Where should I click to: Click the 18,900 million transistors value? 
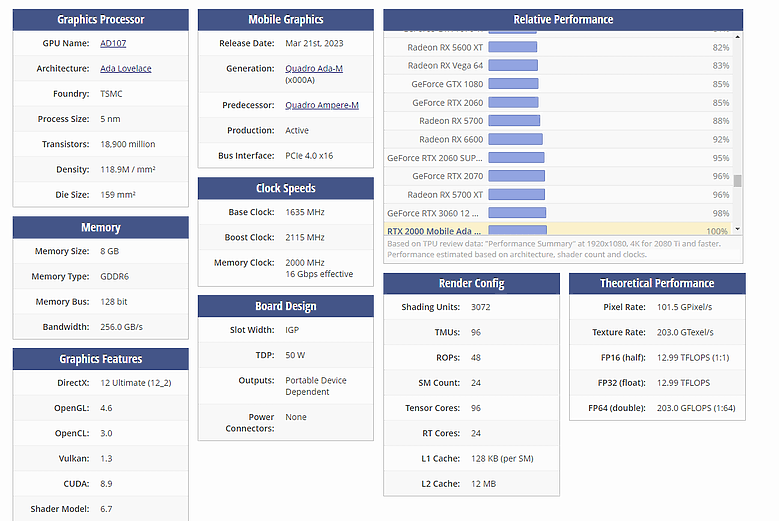tap(127, 144)
